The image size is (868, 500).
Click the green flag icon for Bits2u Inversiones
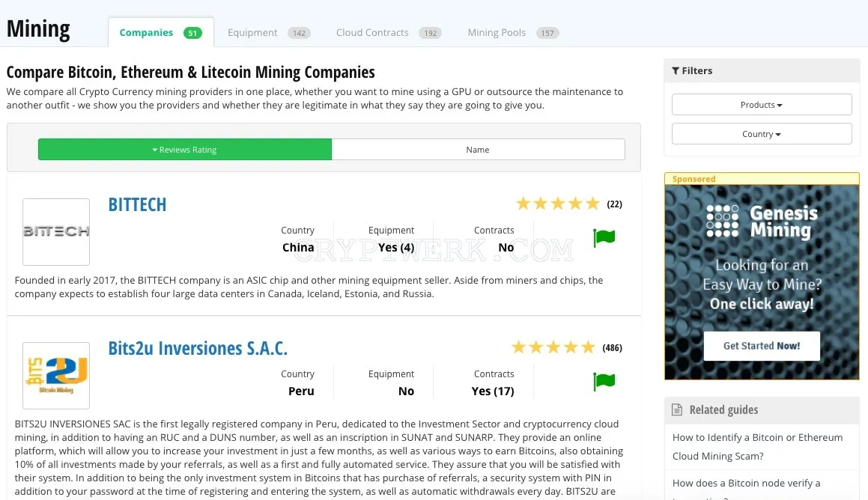click(x=604, y=382)
